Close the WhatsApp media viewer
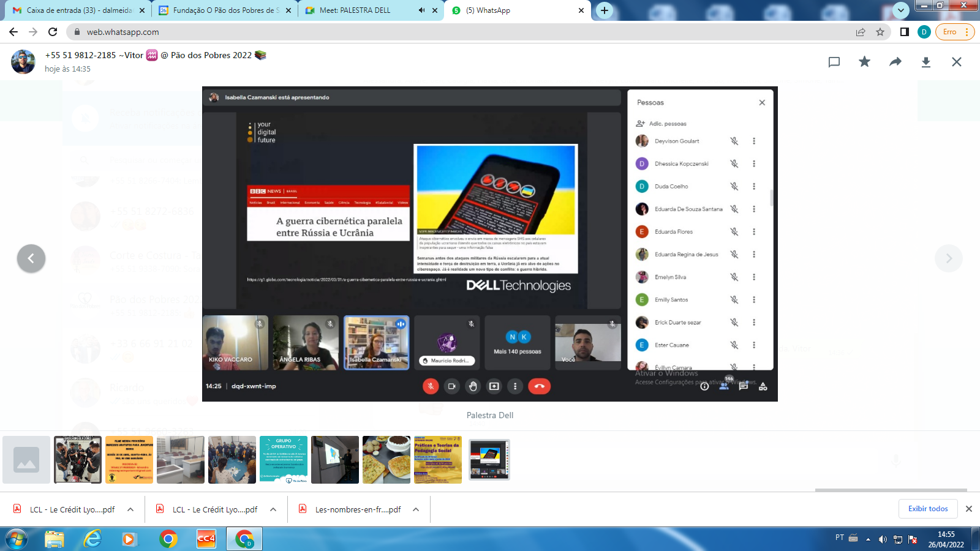The height and width of the screenshot is (551, 980). click(x=957, y=62)
